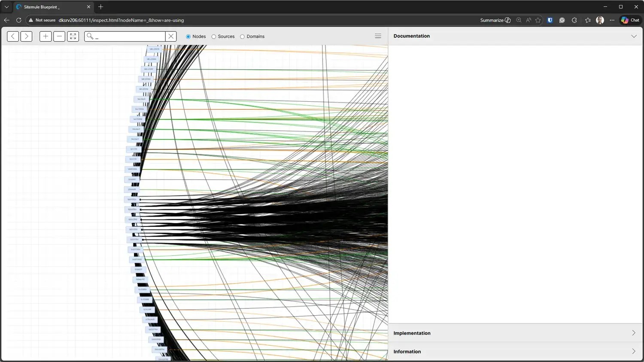The image size is (644, 362).
Task: Open the Grammarly extension icon
Action: click(x=562, y=20)
